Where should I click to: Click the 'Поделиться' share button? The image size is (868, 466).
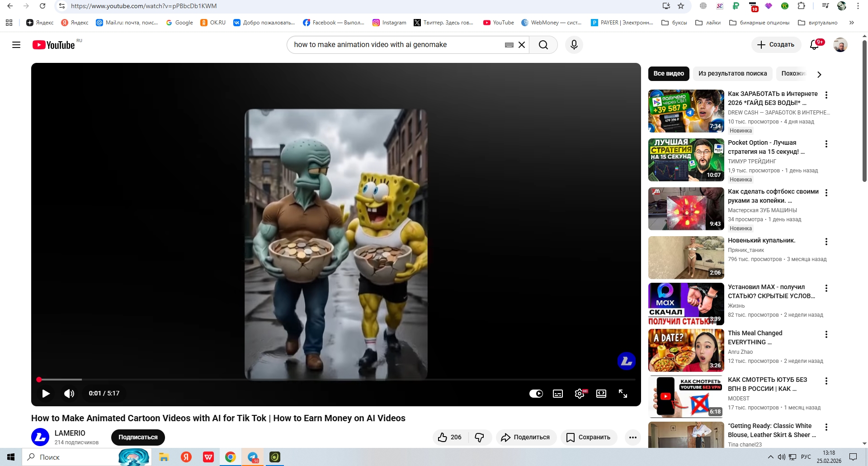click(526, 437)
